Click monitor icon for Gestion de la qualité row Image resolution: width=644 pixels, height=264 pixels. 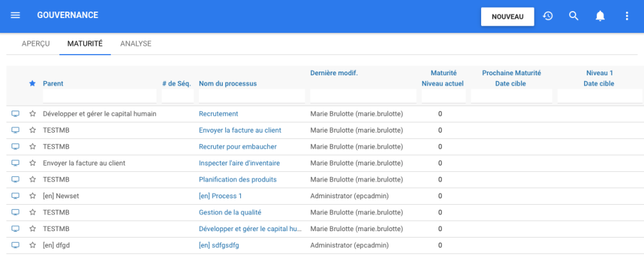click(x=15, y=212)
